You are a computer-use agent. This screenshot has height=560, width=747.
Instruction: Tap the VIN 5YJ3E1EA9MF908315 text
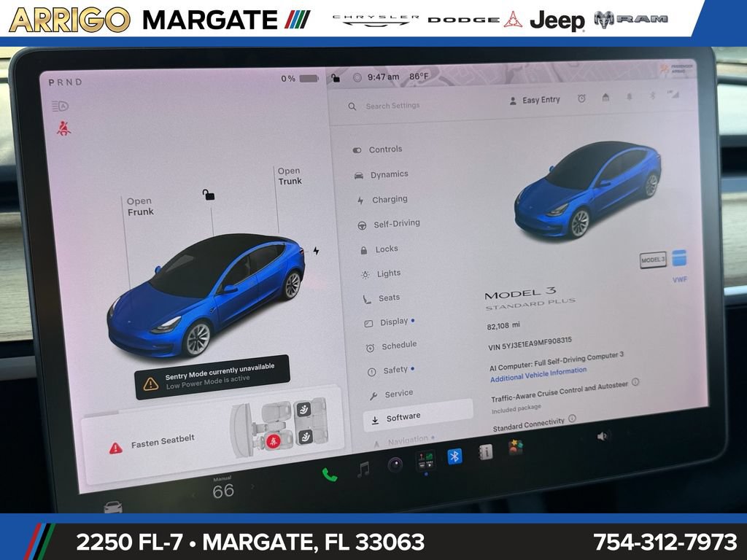[530, 343]
